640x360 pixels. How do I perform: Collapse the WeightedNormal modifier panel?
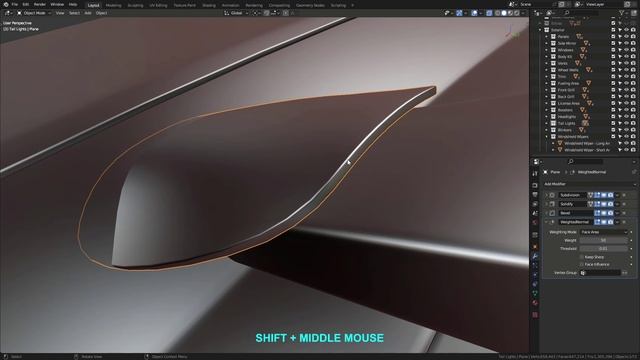pyautogui.click(x=546, y=222)
